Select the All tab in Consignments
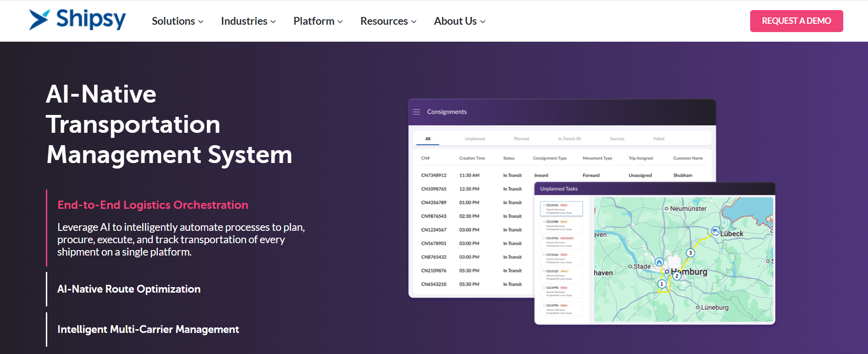 tap(428, 139)
